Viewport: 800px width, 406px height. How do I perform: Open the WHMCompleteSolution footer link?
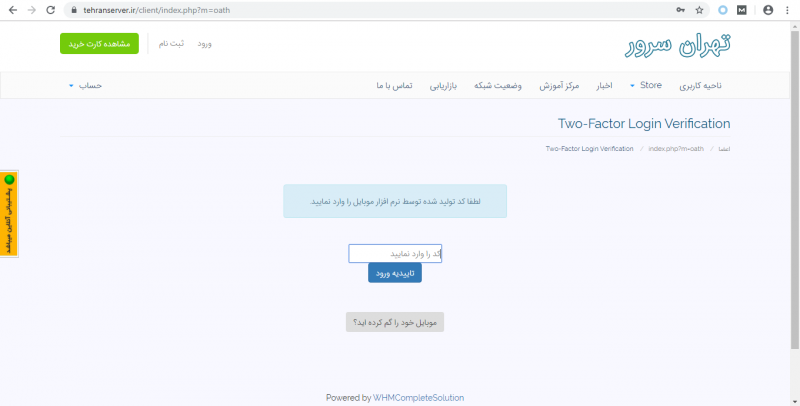(x=418, y=398)
